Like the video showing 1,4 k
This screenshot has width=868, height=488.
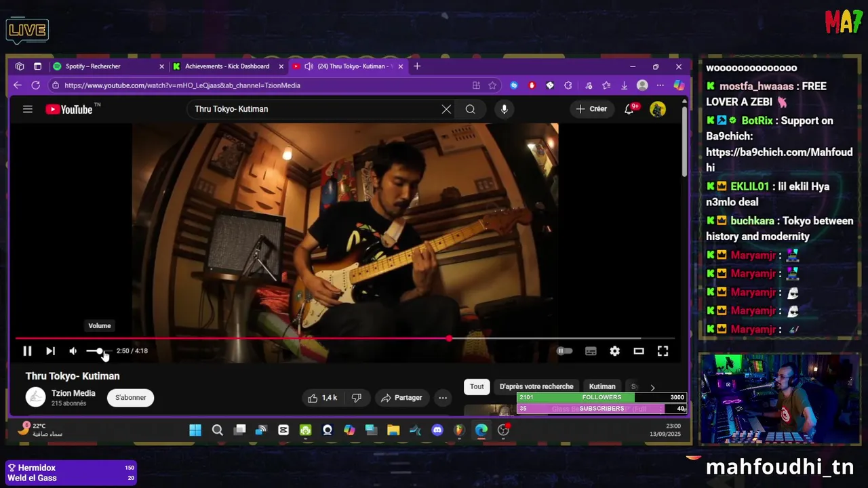point(323,398)
